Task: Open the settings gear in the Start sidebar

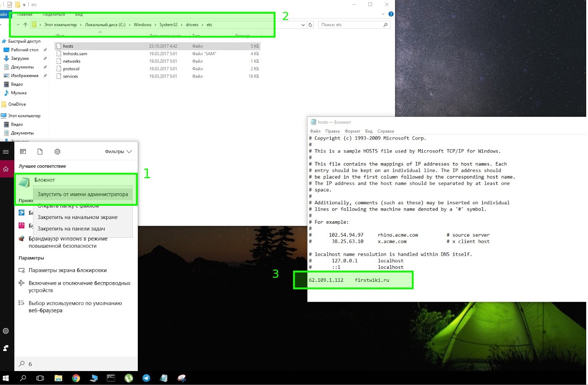Action: [6, 331]
